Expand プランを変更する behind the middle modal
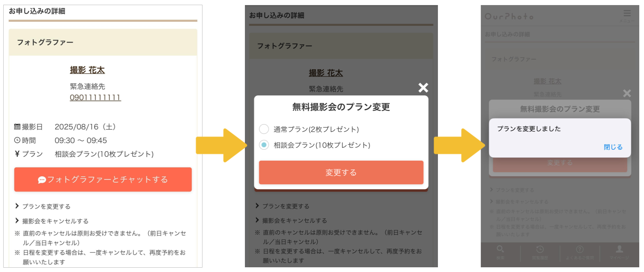Screen dimensions: 644x272 pos(286,206)
